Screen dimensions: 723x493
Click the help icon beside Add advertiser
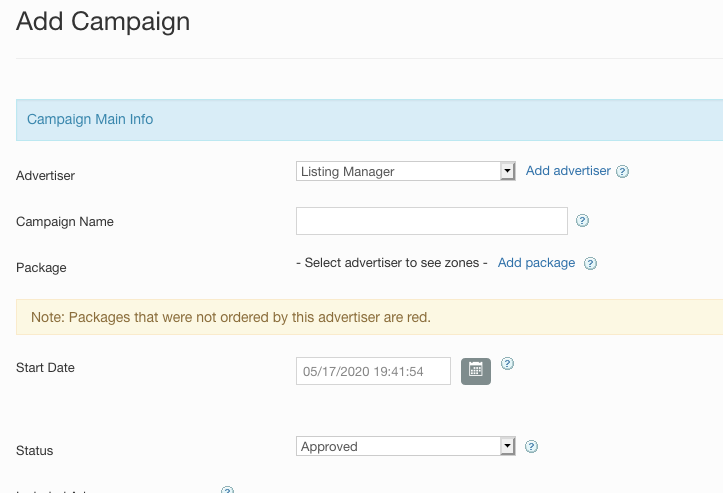point(622,171)
